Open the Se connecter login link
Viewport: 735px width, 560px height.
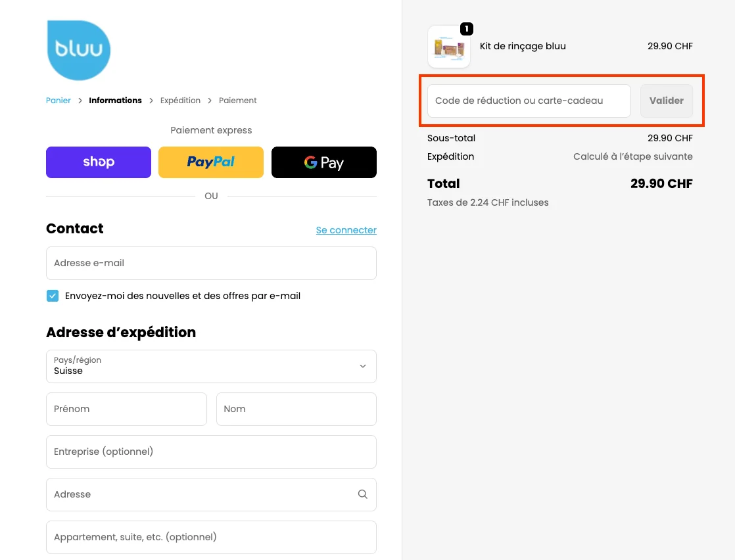pos(346,230)
